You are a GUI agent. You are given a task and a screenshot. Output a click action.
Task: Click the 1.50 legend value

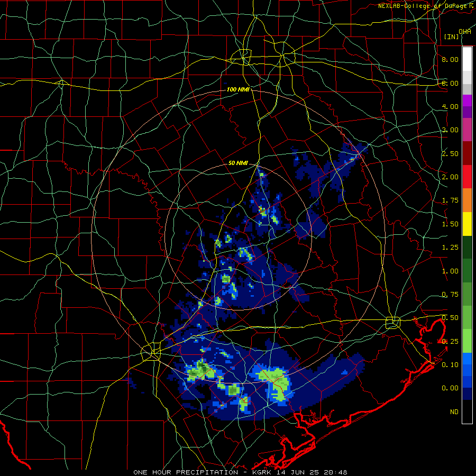450,224
